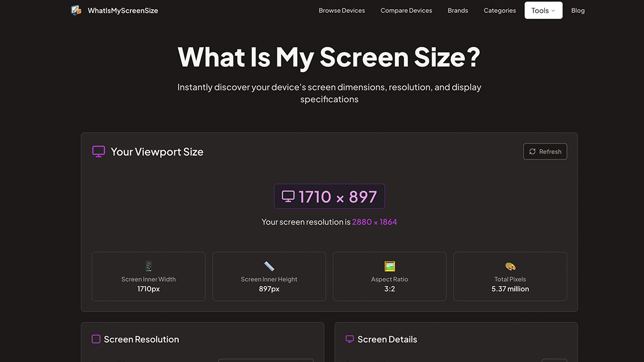Visit the Blog link in the header

point(578,10)
